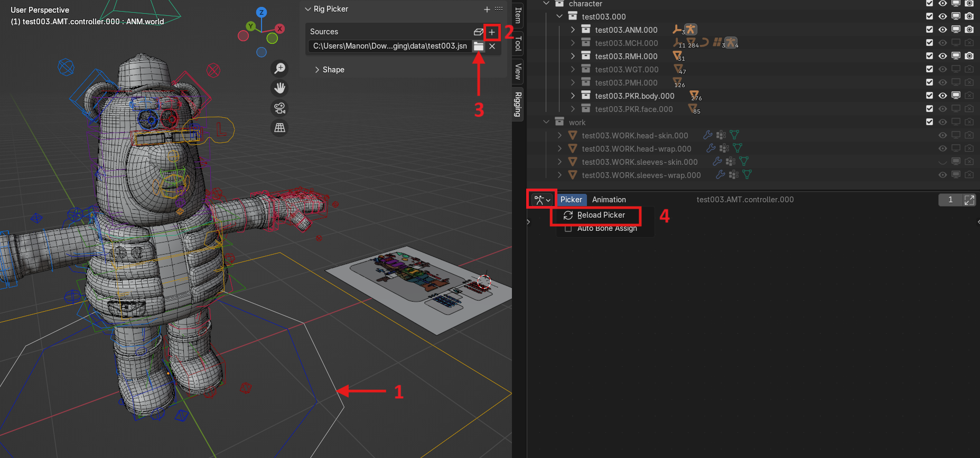Screen dimensions: 980x458
Task: Click eraser icon in Sources header
Action: tap(478, 32)
